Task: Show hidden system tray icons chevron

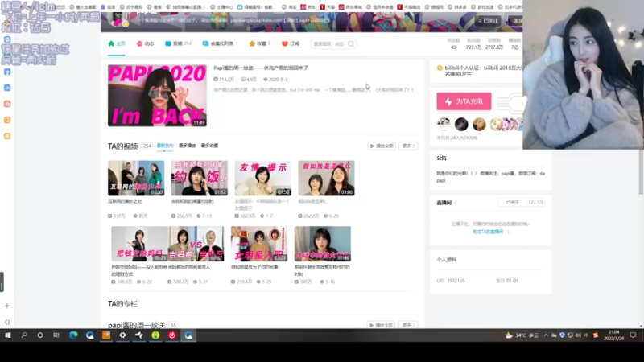Action: [546, 335]
